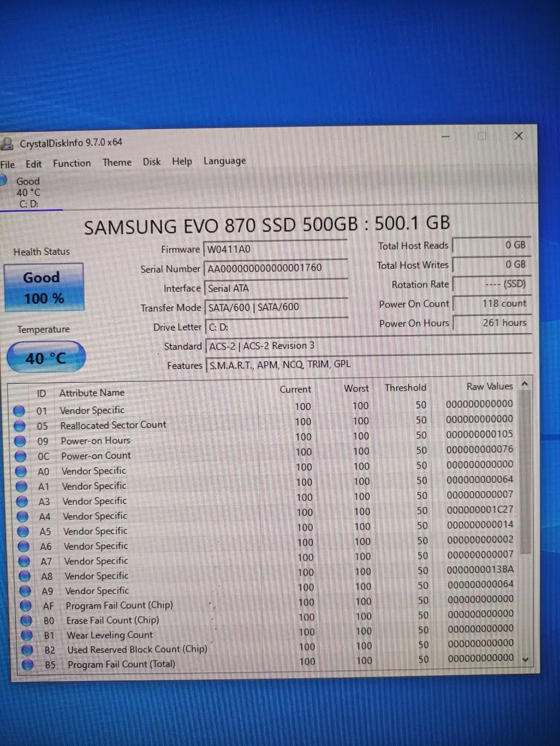Select raw value 000000000076 for Power-on Count
This screenshot has height=746, width=560.
click(479, 449)
